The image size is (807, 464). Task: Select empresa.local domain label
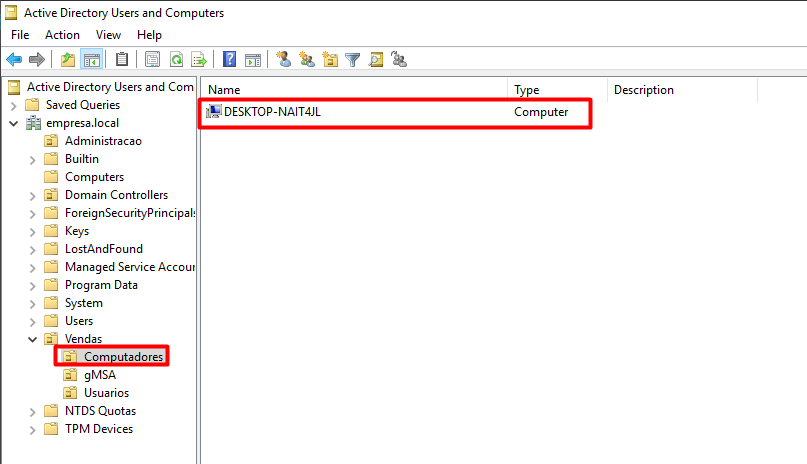coord(82,123)
